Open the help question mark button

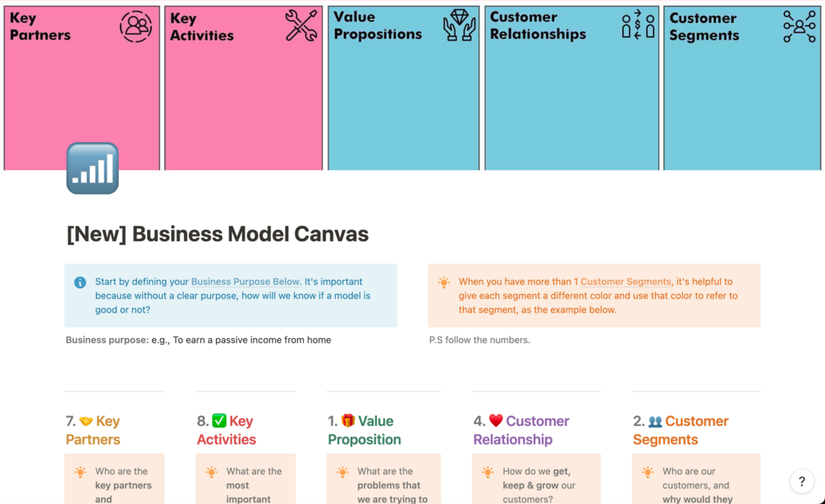pyautogui.click(x=802, y=482)
